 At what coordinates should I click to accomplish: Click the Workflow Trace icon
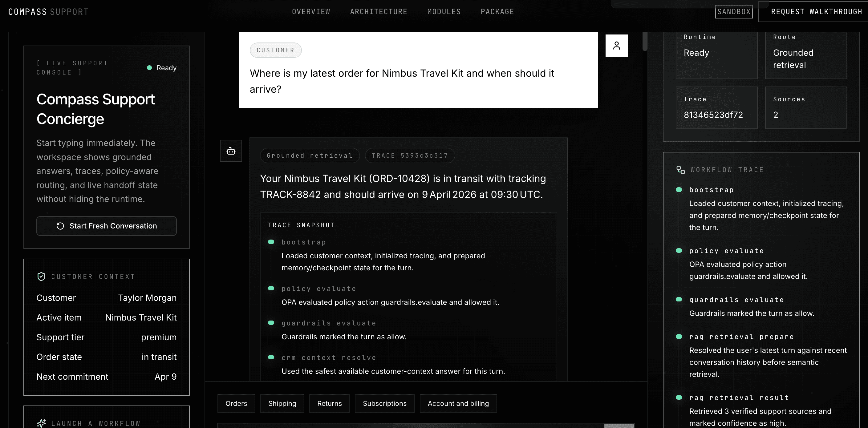(x=680, y=170)
